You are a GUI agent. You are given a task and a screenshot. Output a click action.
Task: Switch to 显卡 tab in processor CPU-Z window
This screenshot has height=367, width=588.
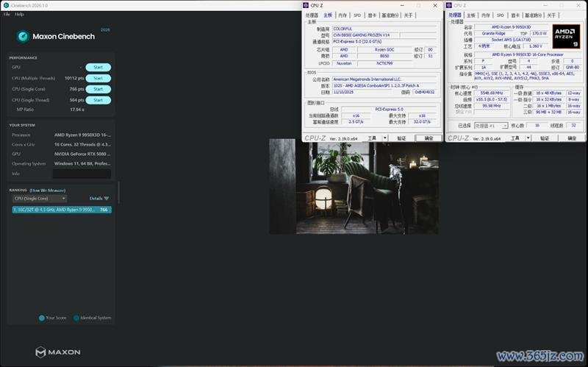pyautogui.click(x=515, y=15)
